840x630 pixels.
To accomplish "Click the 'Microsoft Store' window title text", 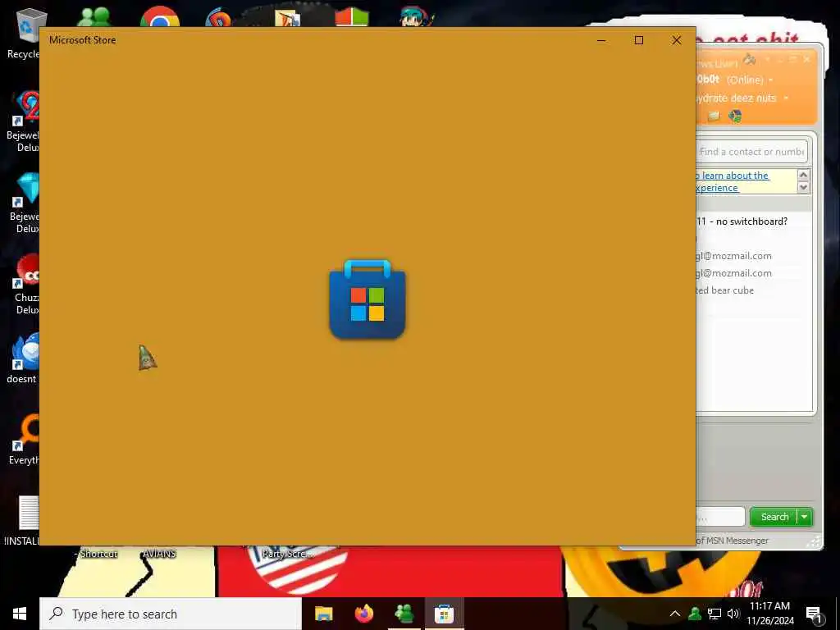I will (83, 40).
